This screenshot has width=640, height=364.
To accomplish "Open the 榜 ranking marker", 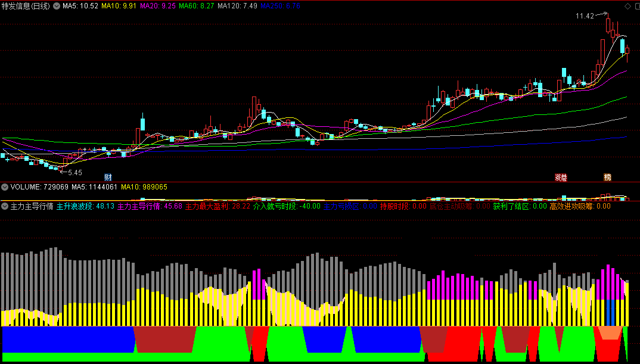I will coord(608,177).
